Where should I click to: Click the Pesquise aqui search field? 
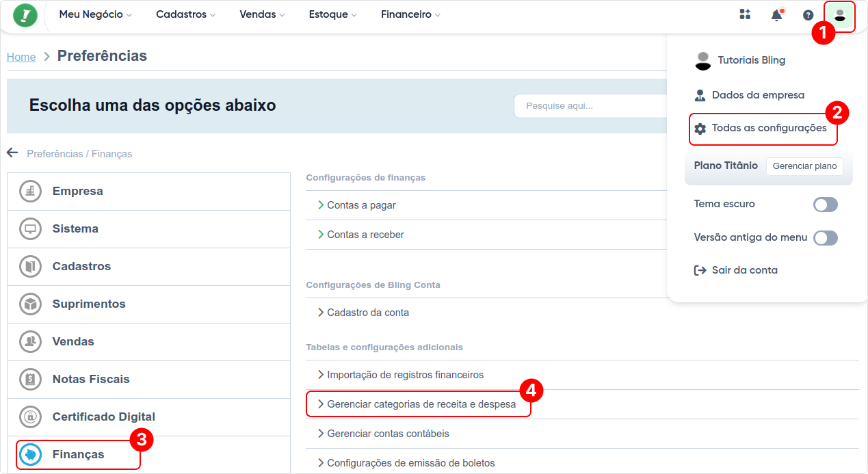pyautogui.click(x=590, y=106)
